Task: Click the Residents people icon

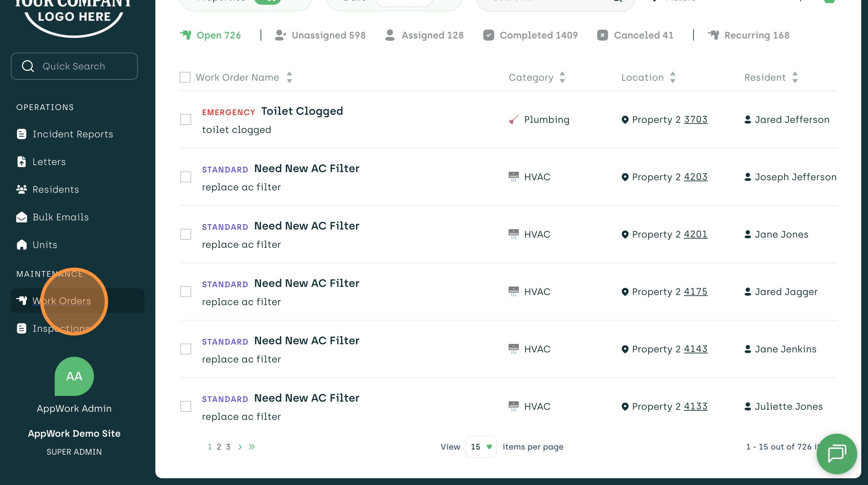Action: pos(22,189)
